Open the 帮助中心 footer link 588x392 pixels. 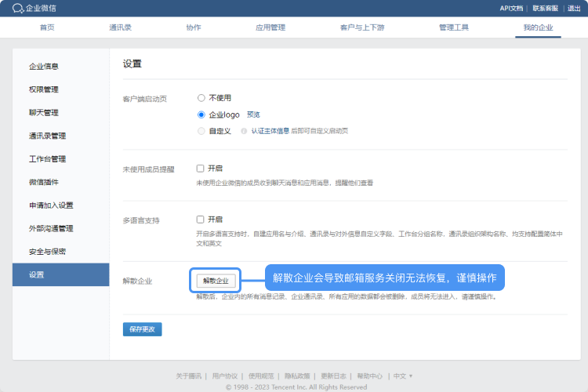click(370, 376)
